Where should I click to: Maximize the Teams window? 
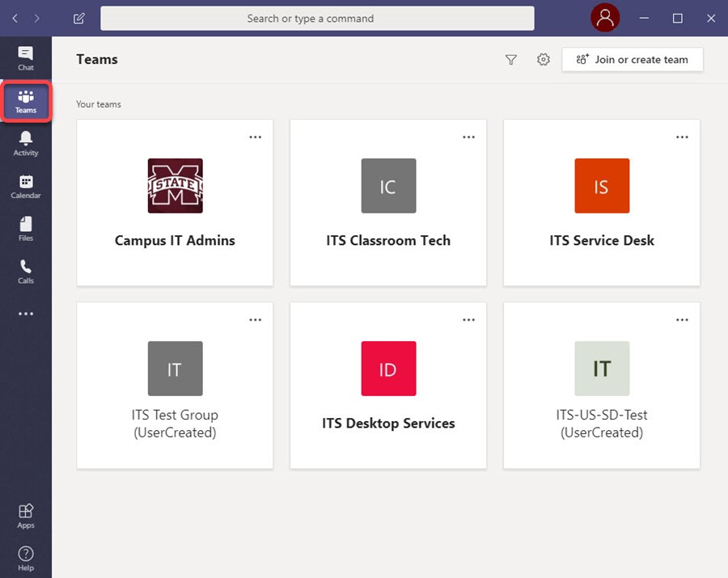pyautogui.click(x=677, y=18)
